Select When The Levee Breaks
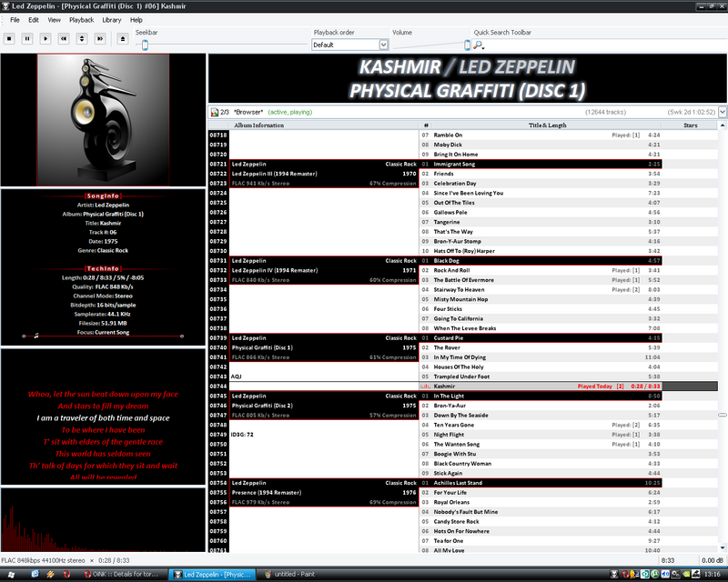 tap(541, 328)
